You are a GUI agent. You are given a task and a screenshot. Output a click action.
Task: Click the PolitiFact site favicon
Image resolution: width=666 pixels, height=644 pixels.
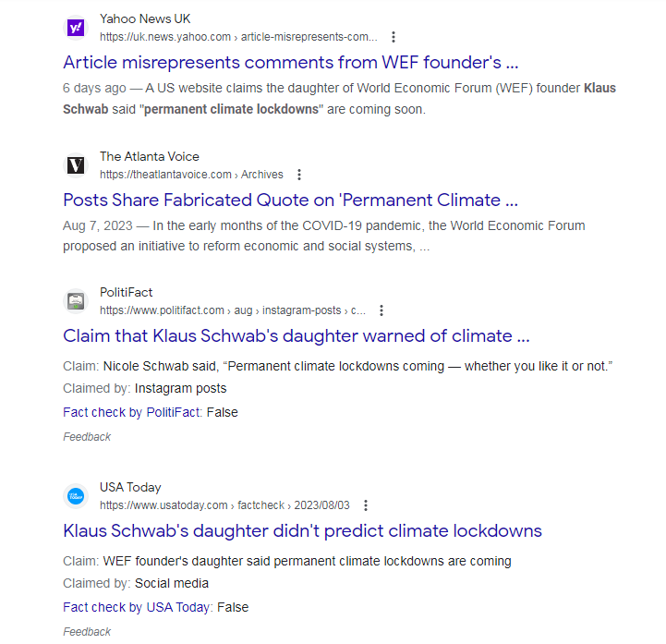[x=76, y=301]
